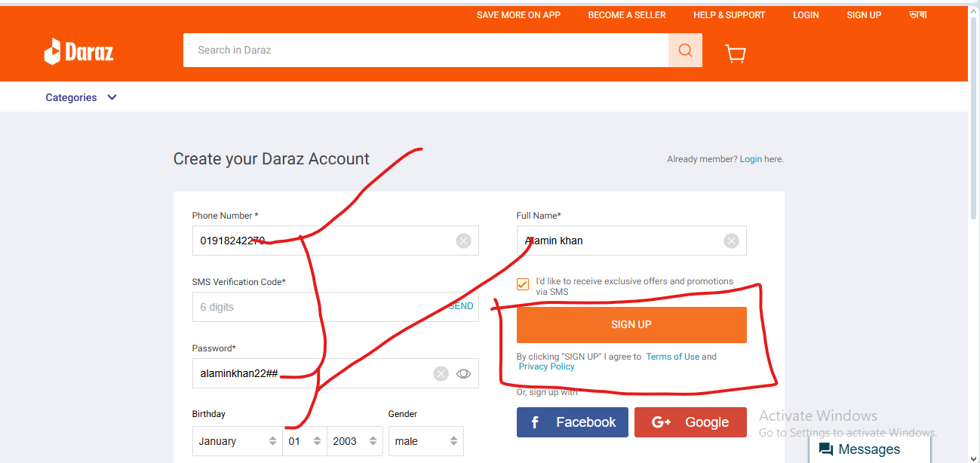This screenshot has height=463, width=980.
Task: Show password with the eye icon
Action: (x=463, y=373)
